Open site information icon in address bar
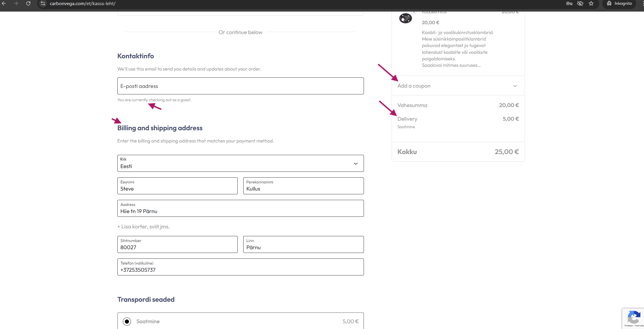 click(x=43, y=3)
